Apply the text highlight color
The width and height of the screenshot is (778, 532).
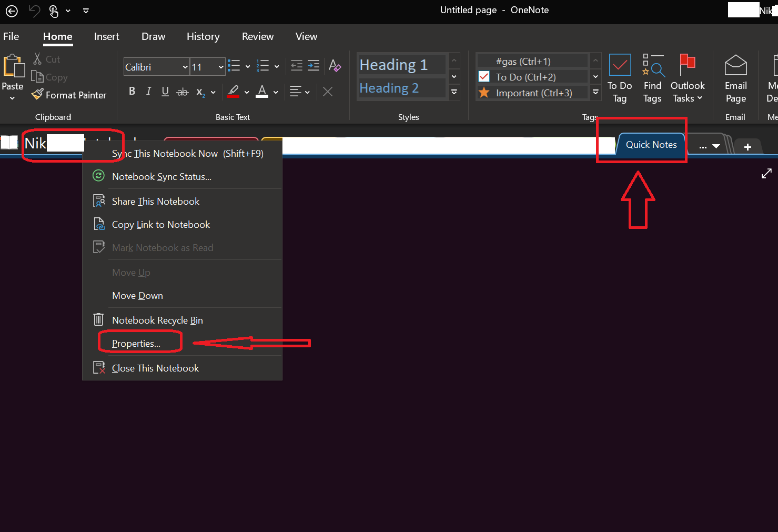click(234, 92)
